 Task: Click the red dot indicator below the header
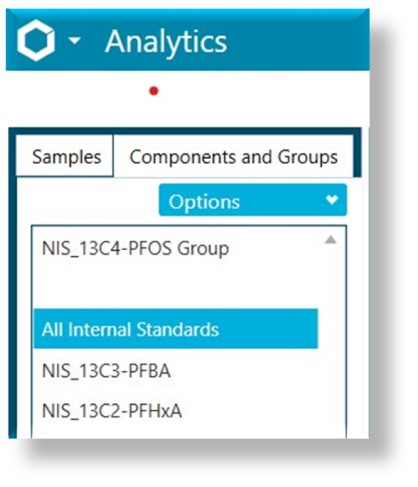tap(154, 91)
